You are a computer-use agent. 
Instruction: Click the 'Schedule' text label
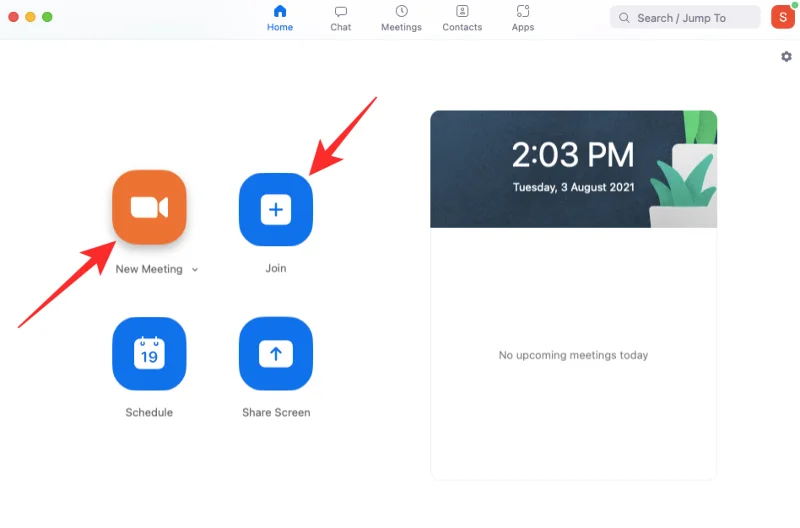(x=149, y=412)
